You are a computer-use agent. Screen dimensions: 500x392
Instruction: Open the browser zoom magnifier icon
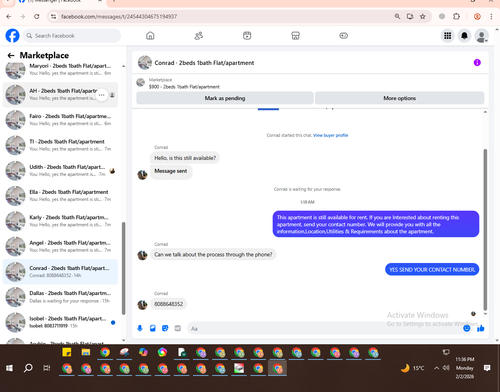point(397,16)
